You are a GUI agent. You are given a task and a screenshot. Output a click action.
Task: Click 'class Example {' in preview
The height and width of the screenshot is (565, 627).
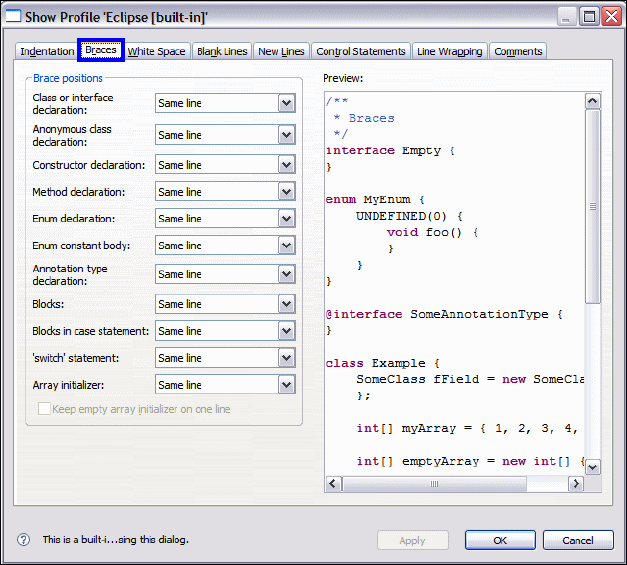click(x=383, y=363)
